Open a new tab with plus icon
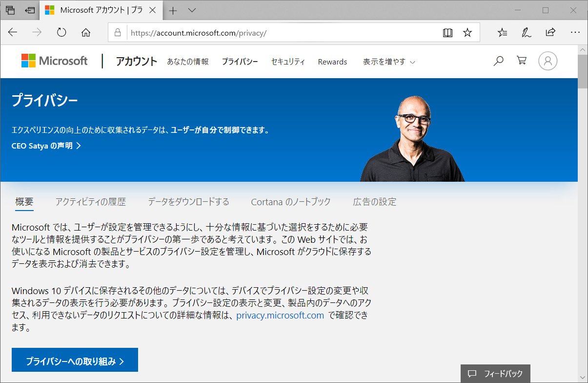The height and width of the screenshot is (383, 588). pyautogui.click(x=173, y=10)
